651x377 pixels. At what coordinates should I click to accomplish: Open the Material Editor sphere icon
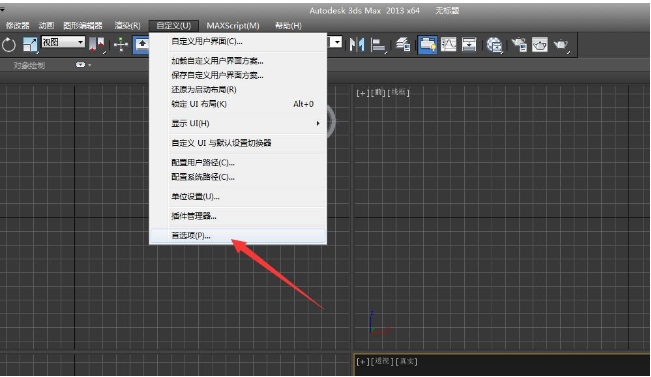pos(494,44)
